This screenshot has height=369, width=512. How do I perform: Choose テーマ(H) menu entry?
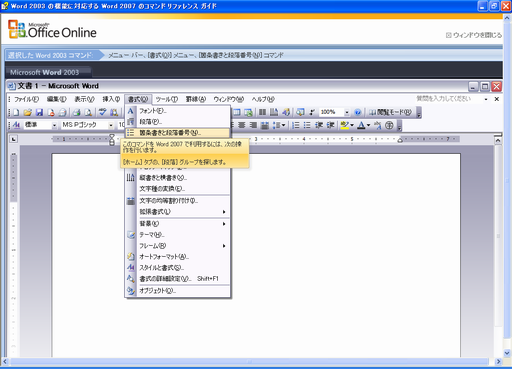178,235
